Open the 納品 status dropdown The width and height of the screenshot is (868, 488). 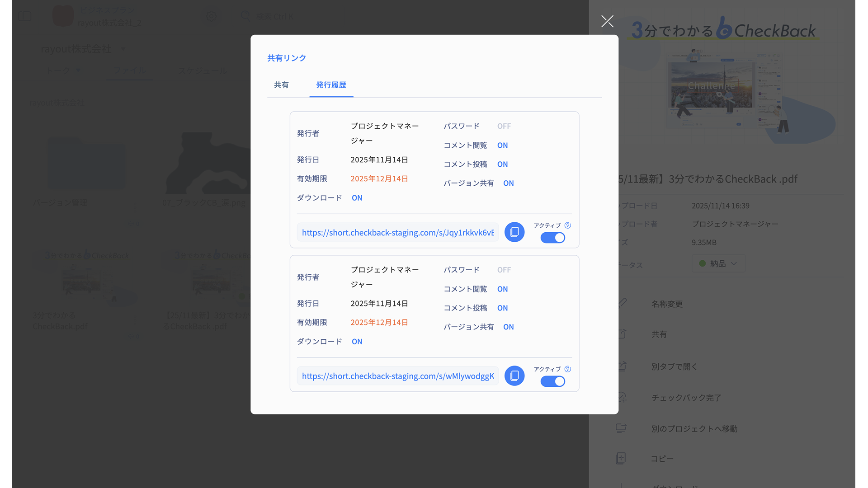pos(718,263)
